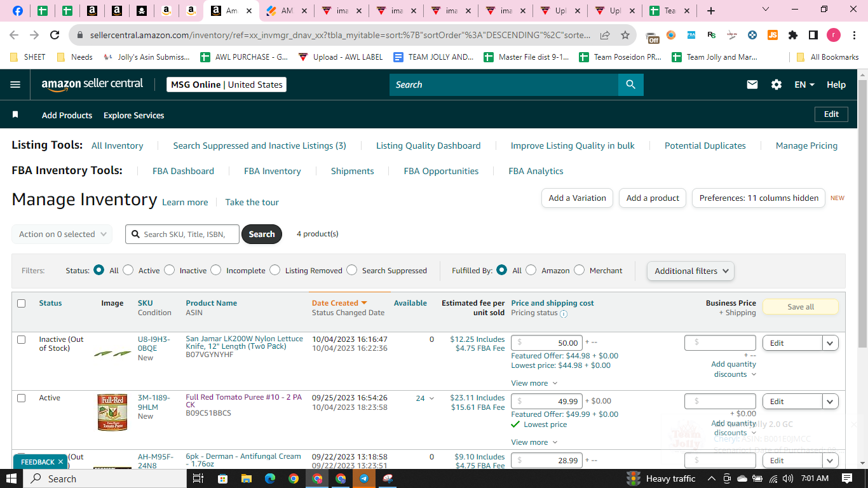Screen dimensions: 868x488
Task: Open Microsoft Edge from taskbar
Action: pyautogui.click(x=269, y=478)
